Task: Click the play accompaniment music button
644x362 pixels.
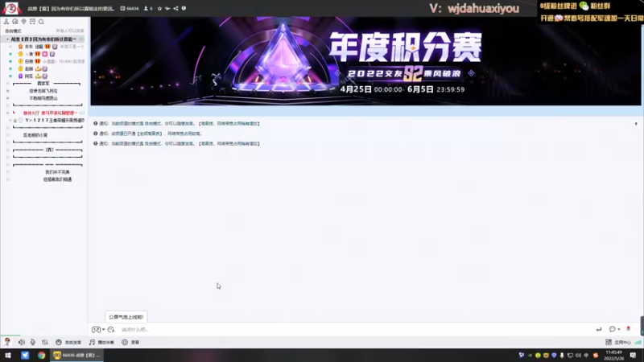Action: (x=101, y=343)
